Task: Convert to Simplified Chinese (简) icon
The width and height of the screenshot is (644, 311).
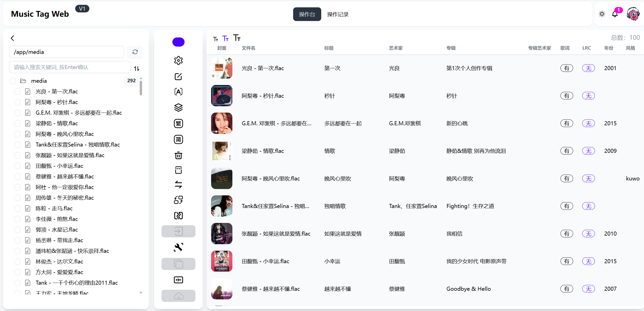Action: coord(178,139)
